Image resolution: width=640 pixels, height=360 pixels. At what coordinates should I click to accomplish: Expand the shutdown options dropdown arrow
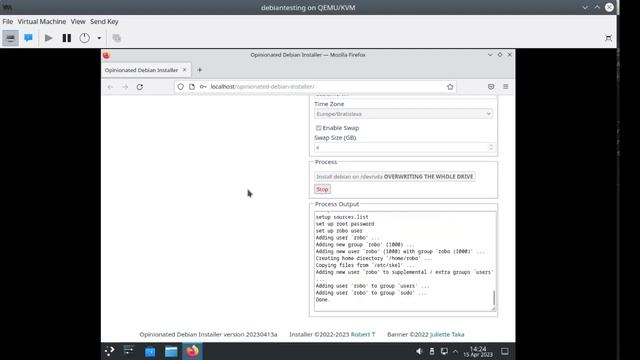pos(99,38)
